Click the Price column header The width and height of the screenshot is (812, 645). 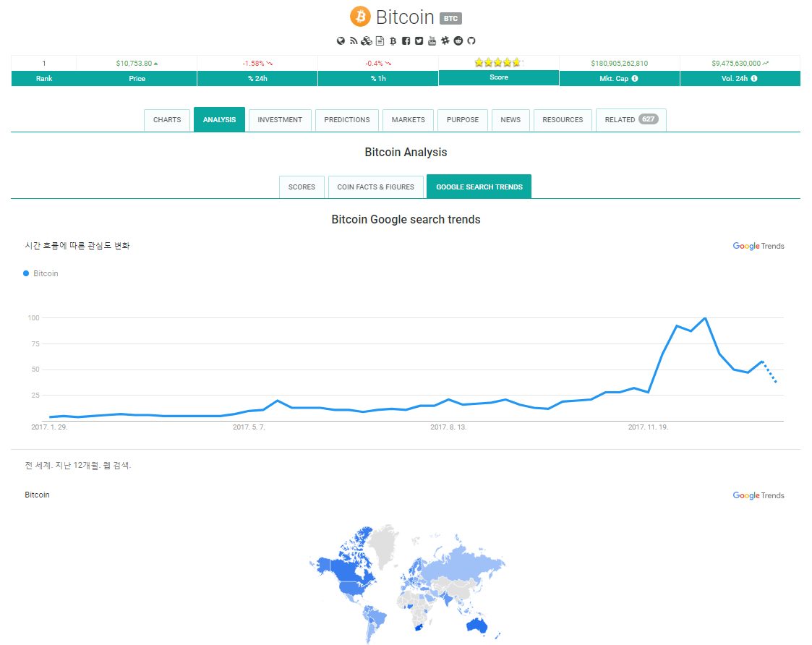tap(137, 79)
